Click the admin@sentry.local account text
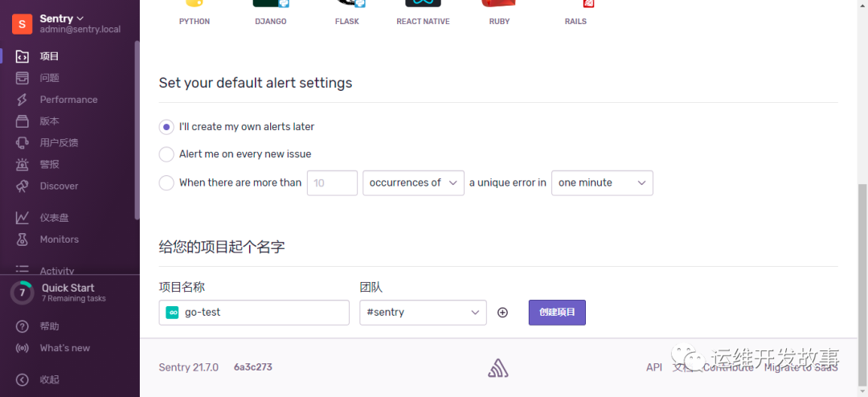 tap(80, 30)
